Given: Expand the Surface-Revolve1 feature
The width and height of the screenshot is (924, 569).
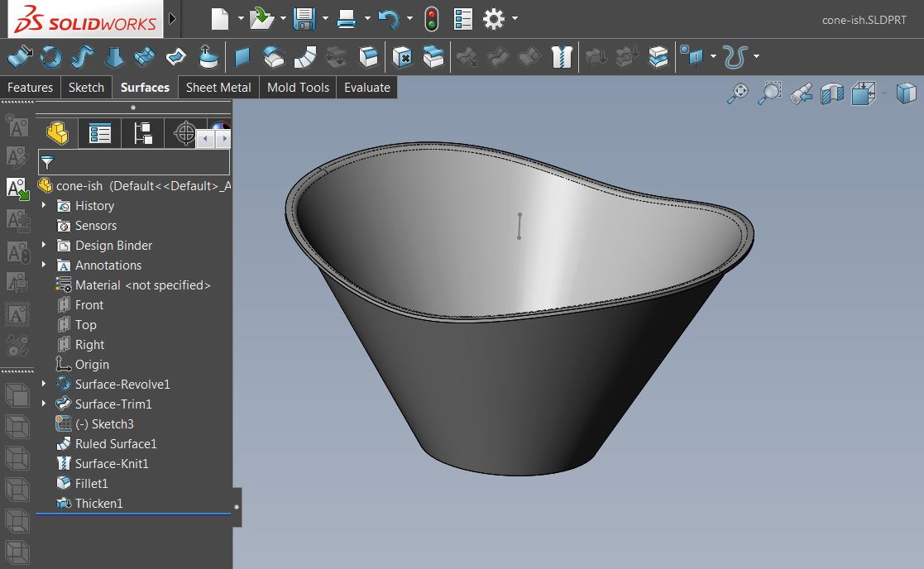Looking at the screenshot, I should (x=44, y=384).
